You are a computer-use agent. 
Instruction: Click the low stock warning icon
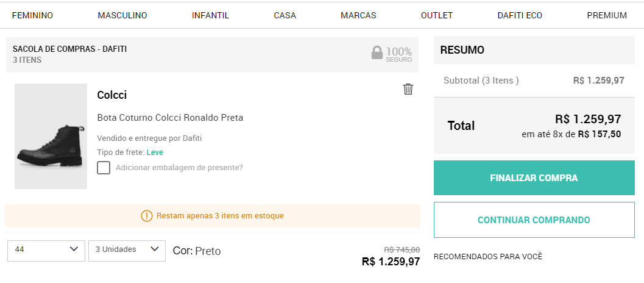[147, 216]
